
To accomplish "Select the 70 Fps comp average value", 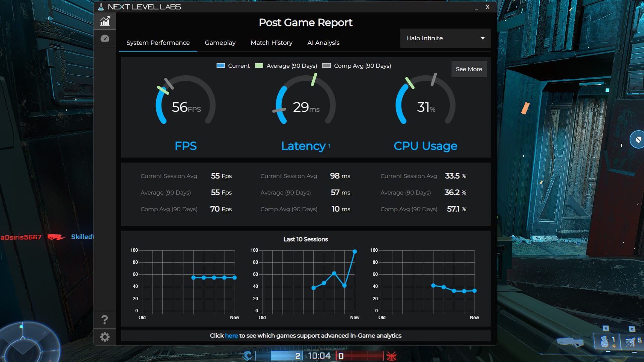I will (221, 209).
